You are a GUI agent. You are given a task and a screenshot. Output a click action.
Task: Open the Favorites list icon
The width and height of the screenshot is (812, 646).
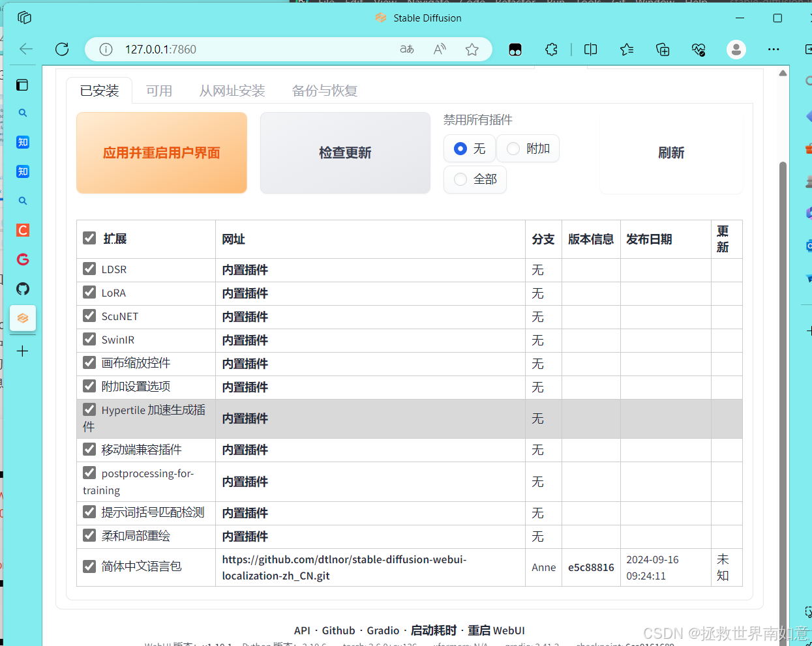point(627,50)
